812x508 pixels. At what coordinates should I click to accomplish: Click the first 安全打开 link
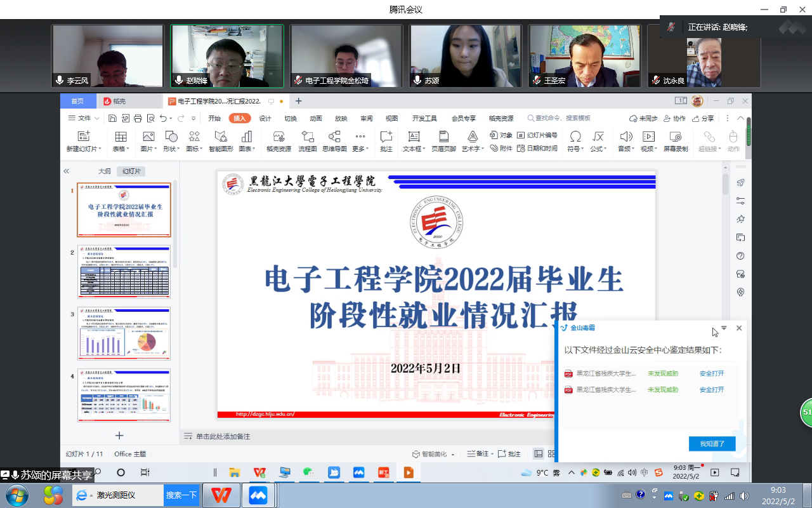click(711, 373)
